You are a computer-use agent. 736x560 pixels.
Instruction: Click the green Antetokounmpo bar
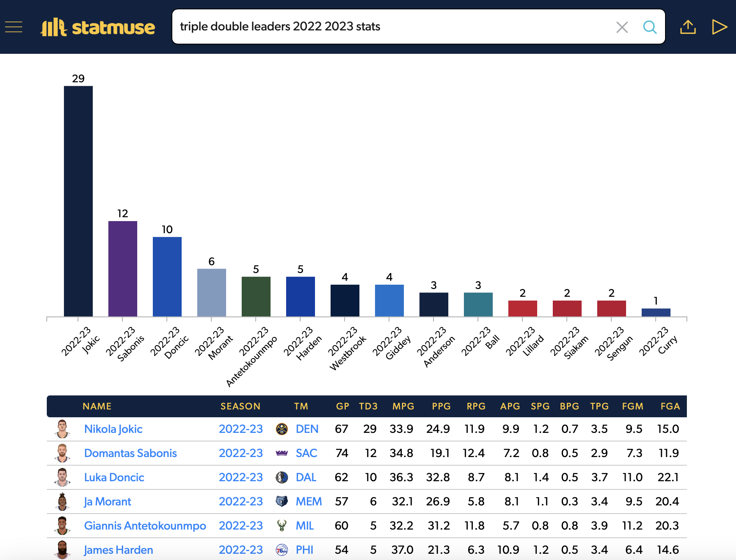pyautogui.click(x=256, y=296)
